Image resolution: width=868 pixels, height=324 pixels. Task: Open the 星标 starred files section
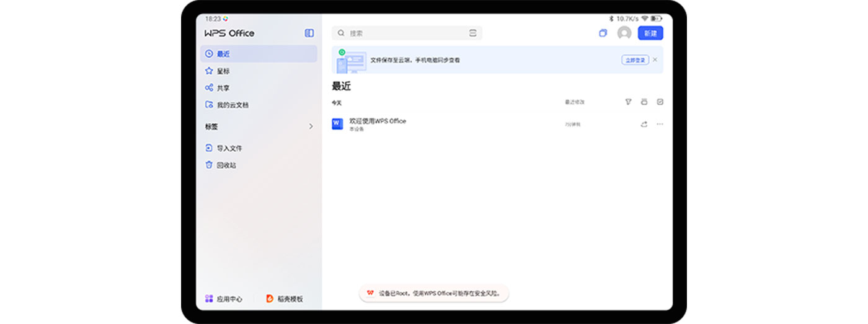click(x=223, y=71)
